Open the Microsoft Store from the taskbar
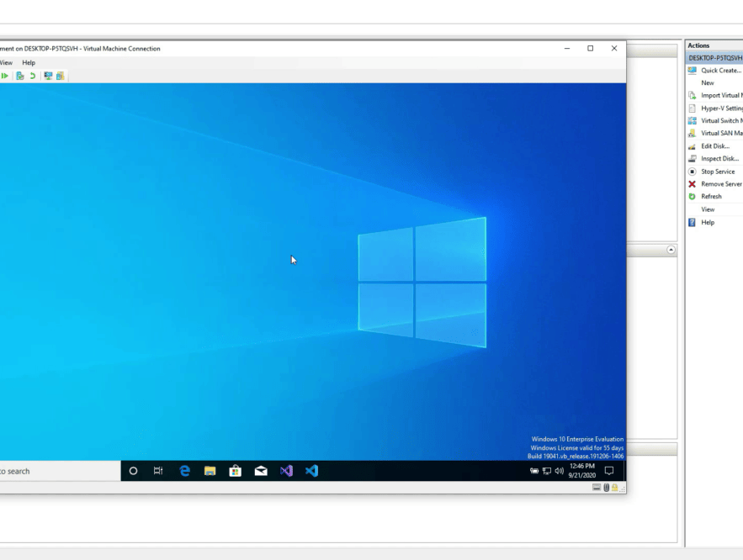The width and height of the screenshot is (743, 560). [236, 471]
